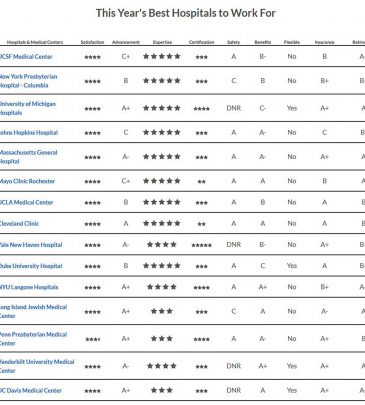Visit the Johns Hopkins Hospital link

coord(29,133)
